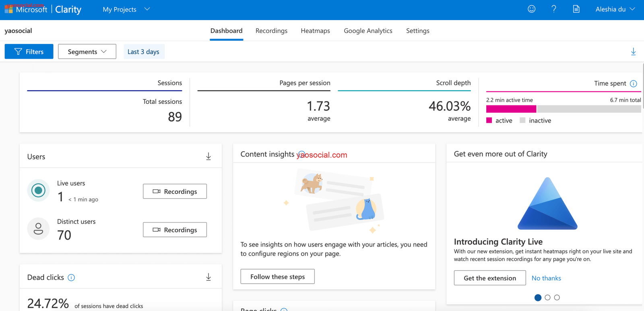644x311 pixels.
Task: Open the help question mark icon
Action: [554, 9]
